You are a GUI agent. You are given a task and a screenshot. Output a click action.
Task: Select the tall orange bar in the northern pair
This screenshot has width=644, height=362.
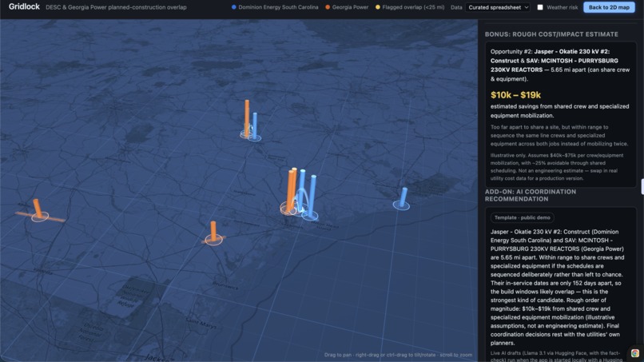coord(247,117)
